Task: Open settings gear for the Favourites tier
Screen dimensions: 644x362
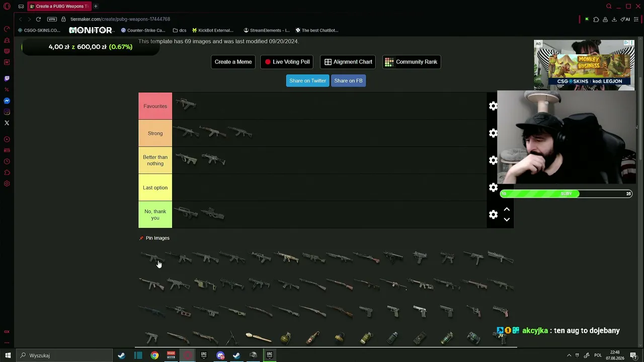Action: (x=493, y=106)
